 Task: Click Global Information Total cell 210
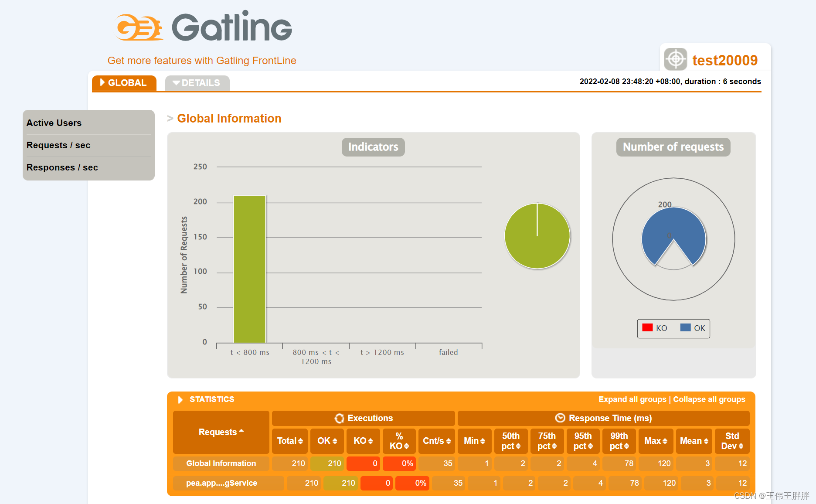[x=290, y=463]
